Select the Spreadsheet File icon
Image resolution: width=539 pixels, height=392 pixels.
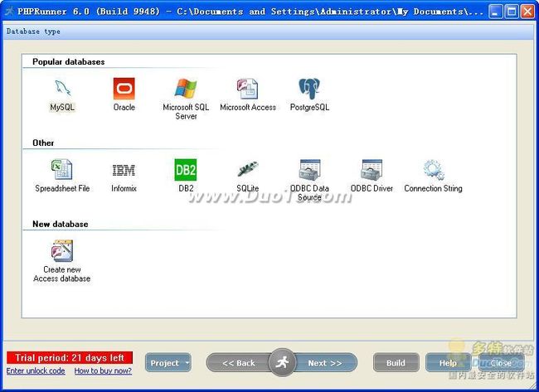pos(62,170)
